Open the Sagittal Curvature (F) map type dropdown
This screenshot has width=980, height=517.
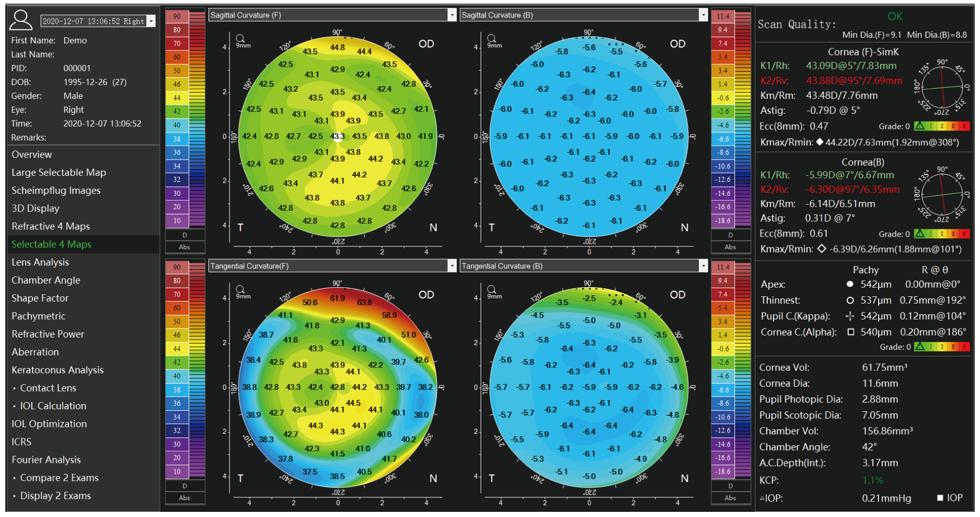click(452, 15)
